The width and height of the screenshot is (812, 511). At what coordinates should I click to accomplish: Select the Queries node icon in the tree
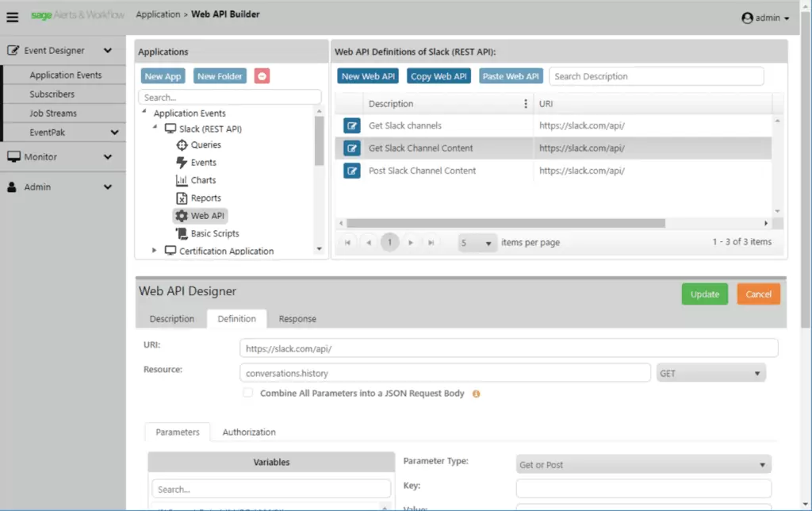(182, 144)
